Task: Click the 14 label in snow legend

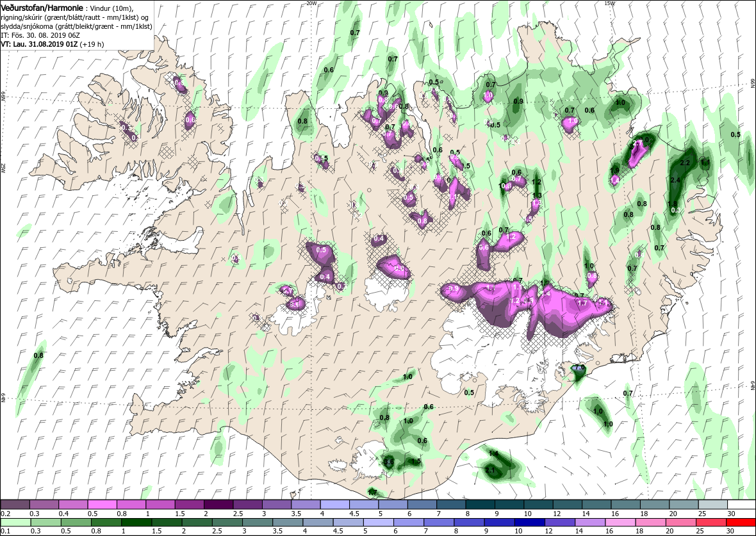Action: click(586, 514)
